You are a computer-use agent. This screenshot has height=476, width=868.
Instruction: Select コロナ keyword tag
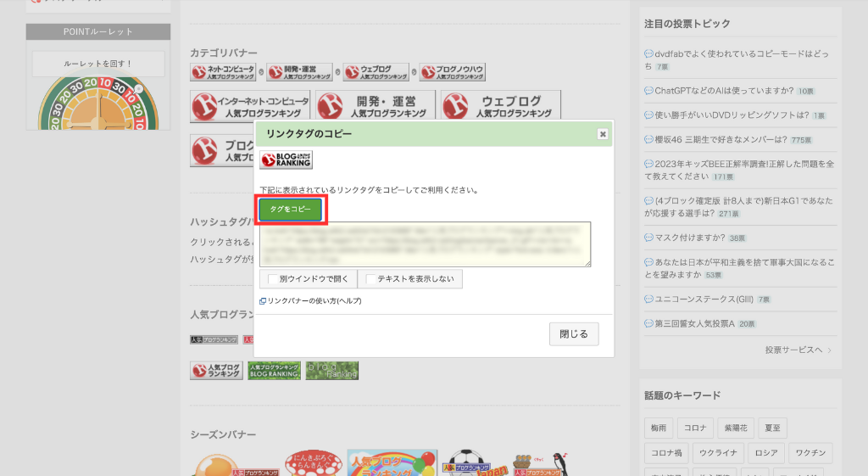[x=695, y=428]
